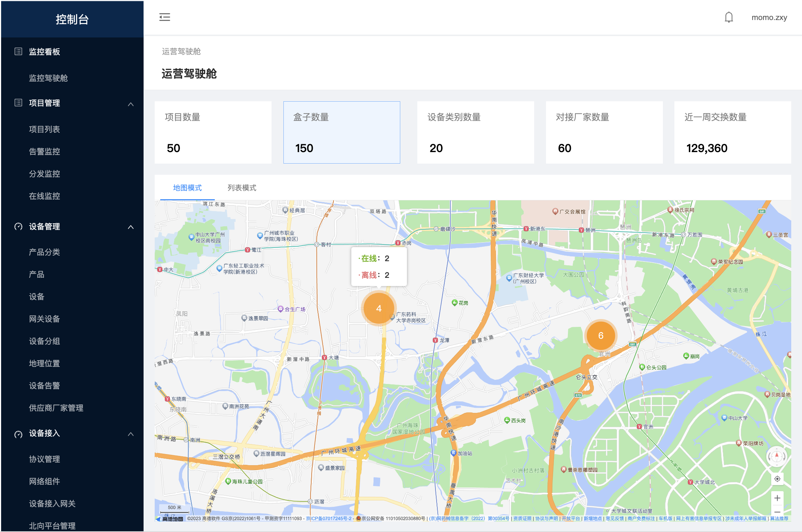Screen dimensions: 802x532
Task: Select the 盒子数量 statistic card
Action: (342, 132)
